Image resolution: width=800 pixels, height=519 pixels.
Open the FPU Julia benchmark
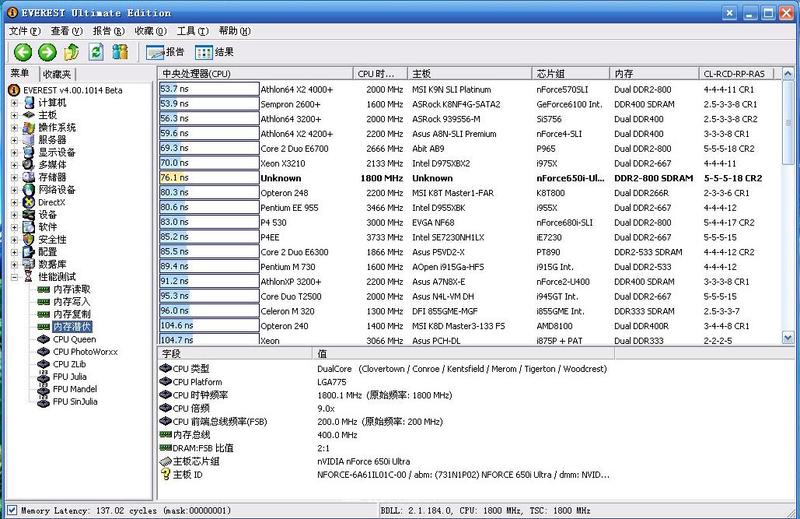click(69, 377)
